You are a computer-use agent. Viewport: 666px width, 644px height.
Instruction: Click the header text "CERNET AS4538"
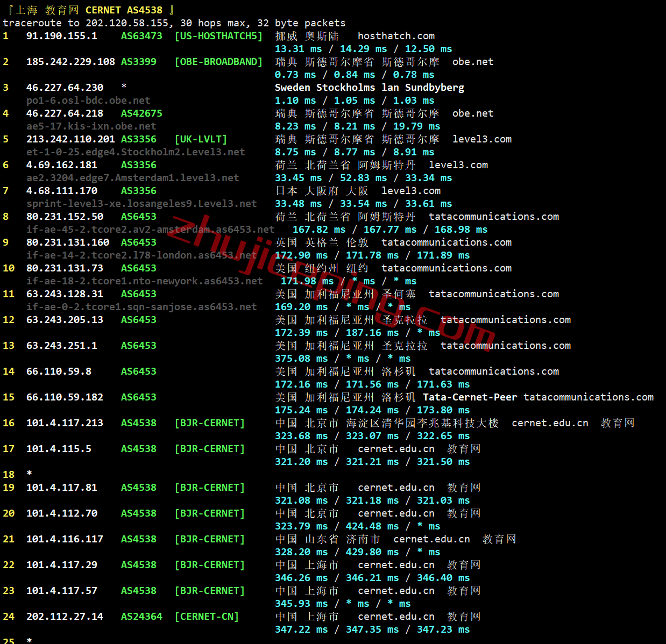point(124,10)
